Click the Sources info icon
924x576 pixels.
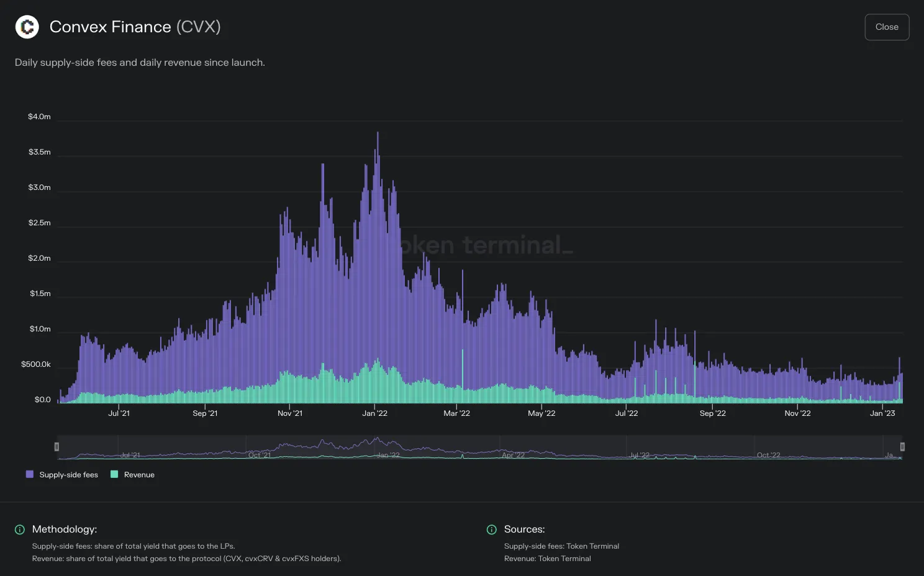pos(492,529)
